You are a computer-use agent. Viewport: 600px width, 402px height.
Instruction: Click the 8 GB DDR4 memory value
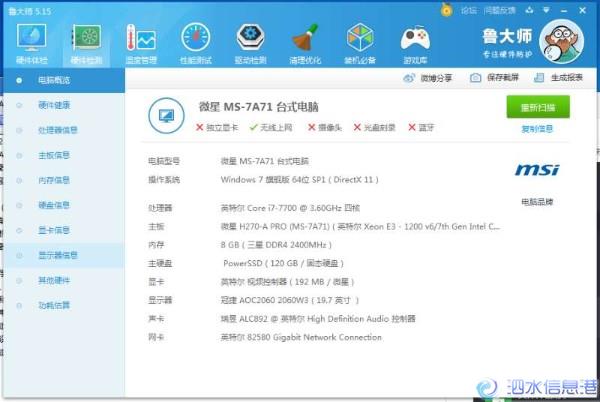tap(276, 245)
